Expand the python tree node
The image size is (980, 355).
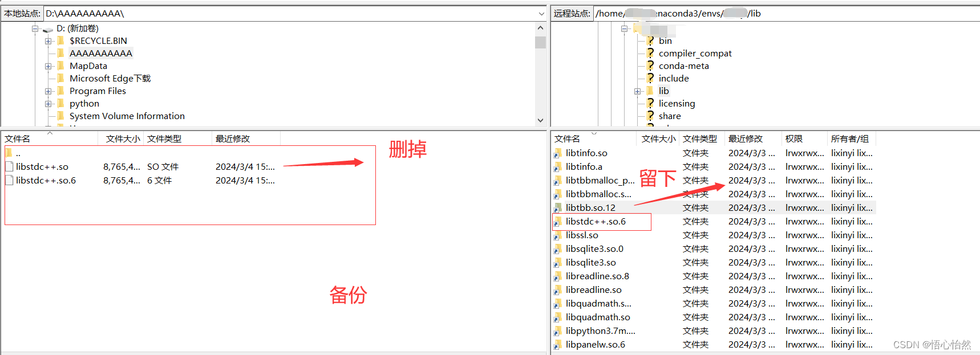48,104
